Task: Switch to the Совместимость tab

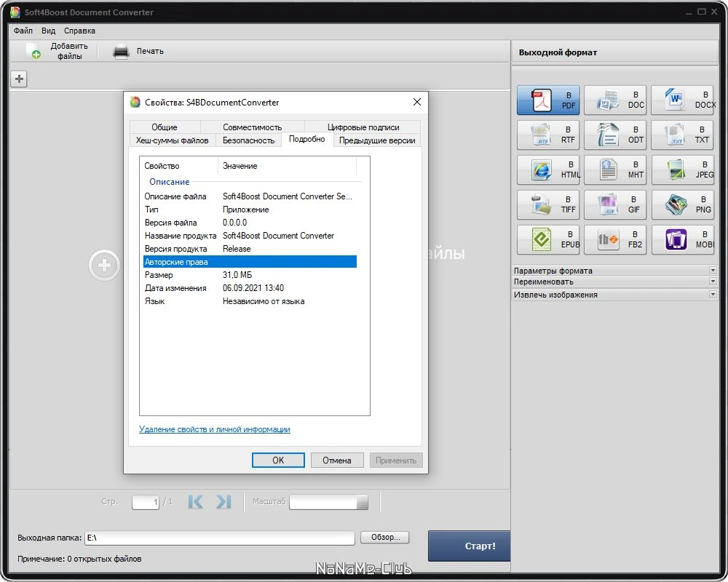Action: (252, 127)
